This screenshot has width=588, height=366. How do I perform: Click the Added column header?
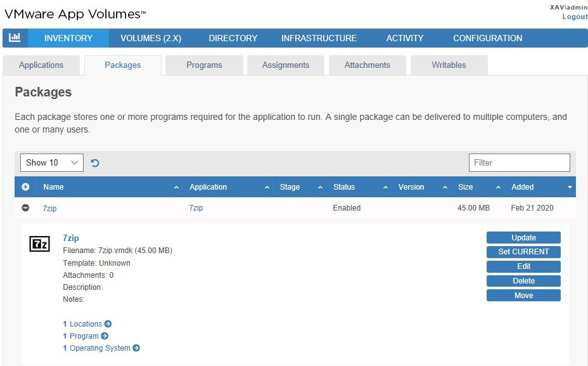pyautogui.click(x=540, y=187)
